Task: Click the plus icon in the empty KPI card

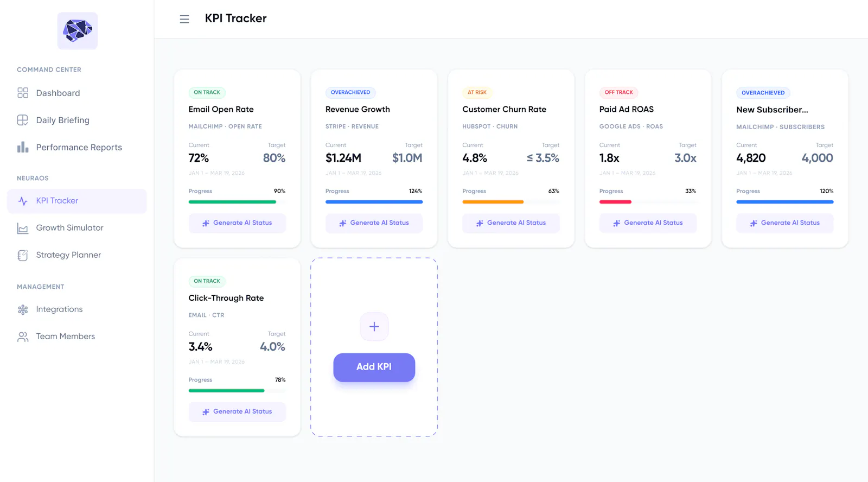Action: 374,327
